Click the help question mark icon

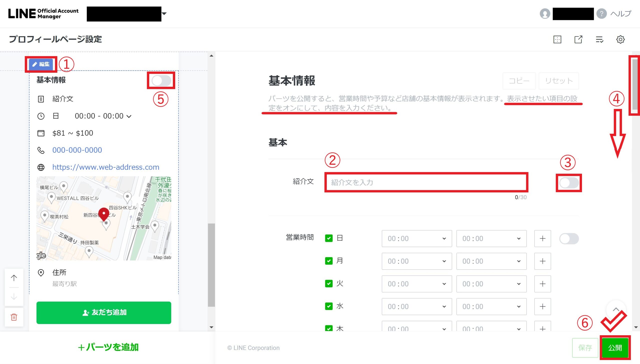pos(601,13)
